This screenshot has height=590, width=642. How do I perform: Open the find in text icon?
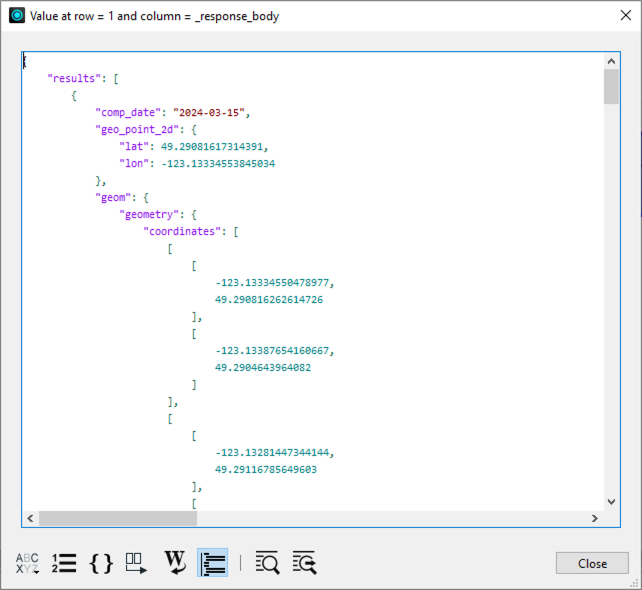(x=267, y=563)
